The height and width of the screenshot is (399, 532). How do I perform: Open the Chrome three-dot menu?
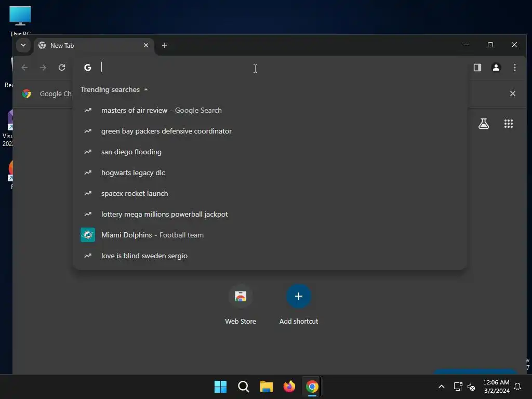[x=515, y=68]
